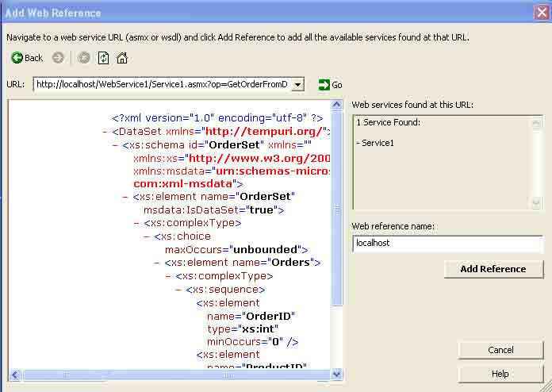
Task: Click the xs:int type value
Action: 259,329
